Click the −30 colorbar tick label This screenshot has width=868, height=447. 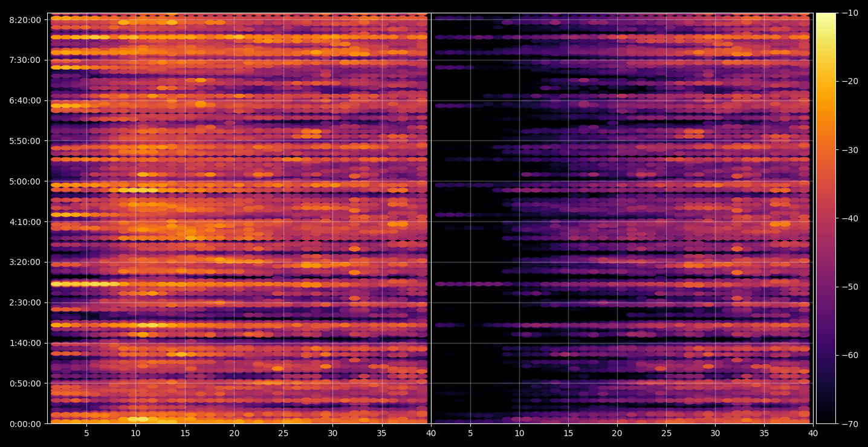pos(849,149)
